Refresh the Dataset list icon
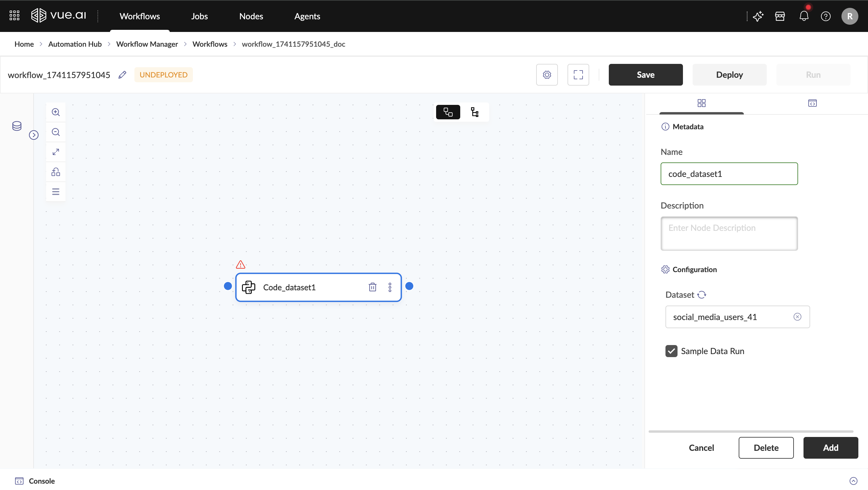This screenshot has height=490, width=868. 702,295
